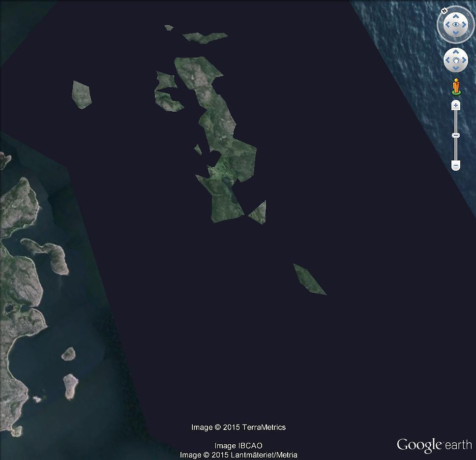This screenshot has width=476, height=460.
Task: Click the Image IBCAO attribution text
Action: click(x=238, y=445)
